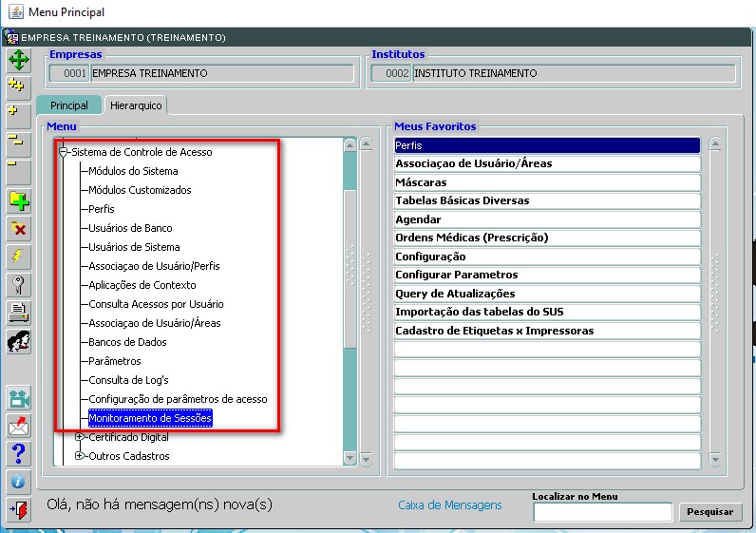Click the Pesquisar button
This screenshot has height=533, width=756.
click(x=709, y=512)
